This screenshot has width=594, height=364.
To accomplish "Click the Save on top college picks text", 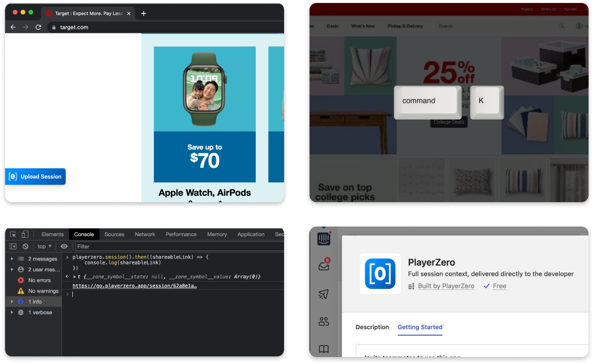I will click(345, 192).
